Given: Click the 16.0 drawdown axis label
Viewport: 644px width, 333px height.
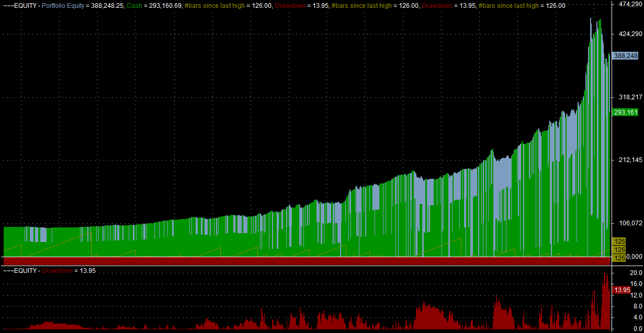Looking at the screenshot, I should point(635,284).
